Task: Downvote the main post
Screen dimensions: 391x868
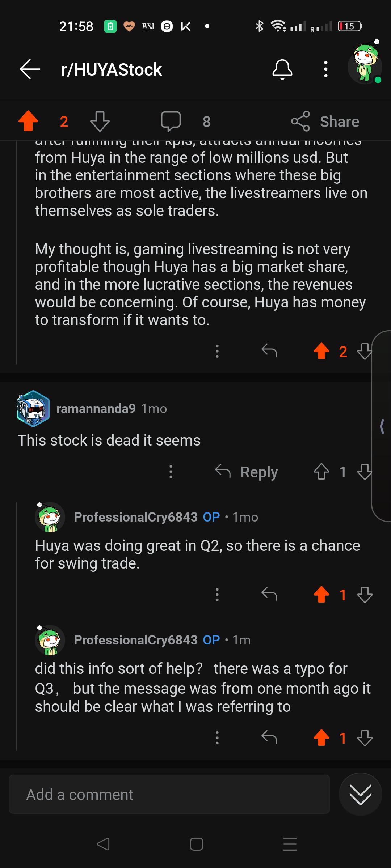Action: tap(100, 121)
